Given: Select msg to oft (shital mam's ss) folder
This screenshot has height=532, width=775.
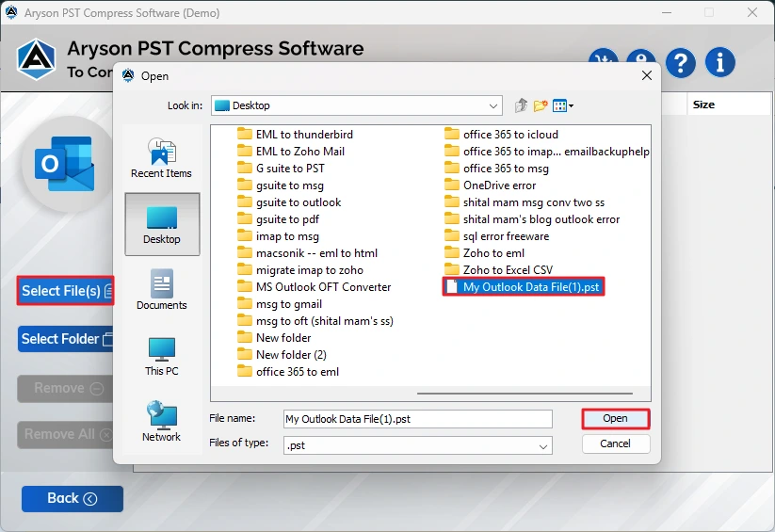Looking at the screenshot, I should click(315, 321).
